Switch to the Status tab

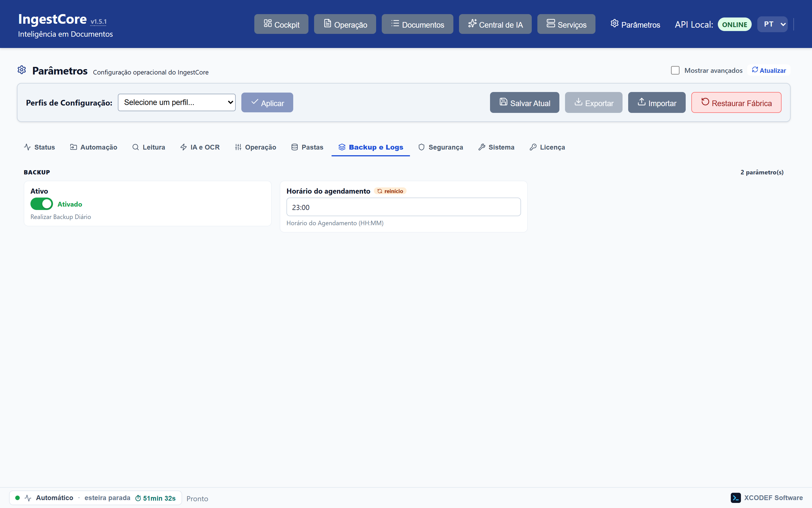pos(39,147)
